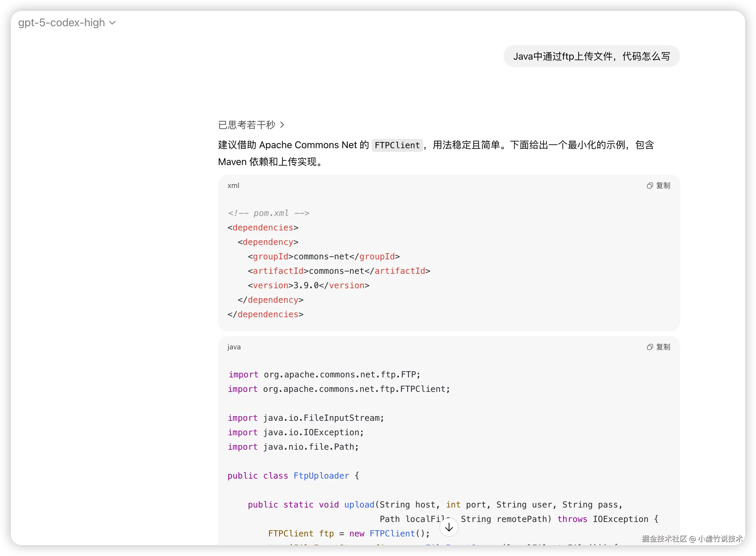
Task: Click the copy icon in the java block header
Action: coord(650,347)
